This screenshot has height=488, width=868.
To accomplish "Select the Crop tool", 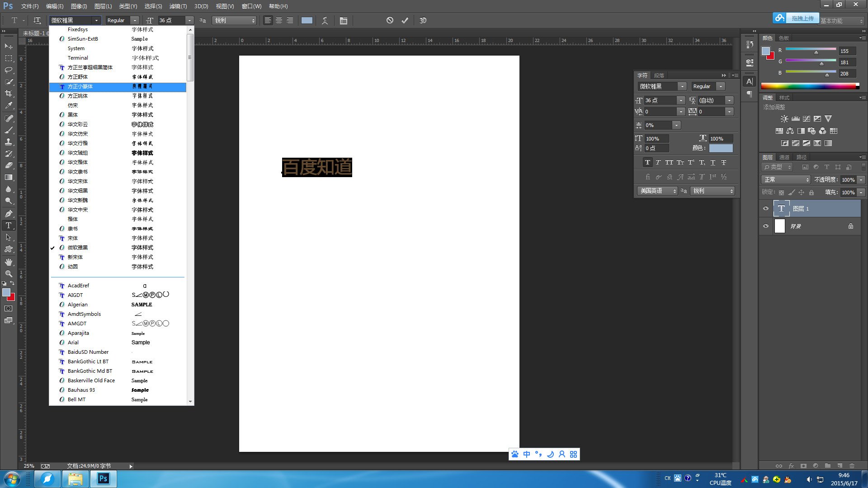I will pyautogui.click(x=8, y=94).
